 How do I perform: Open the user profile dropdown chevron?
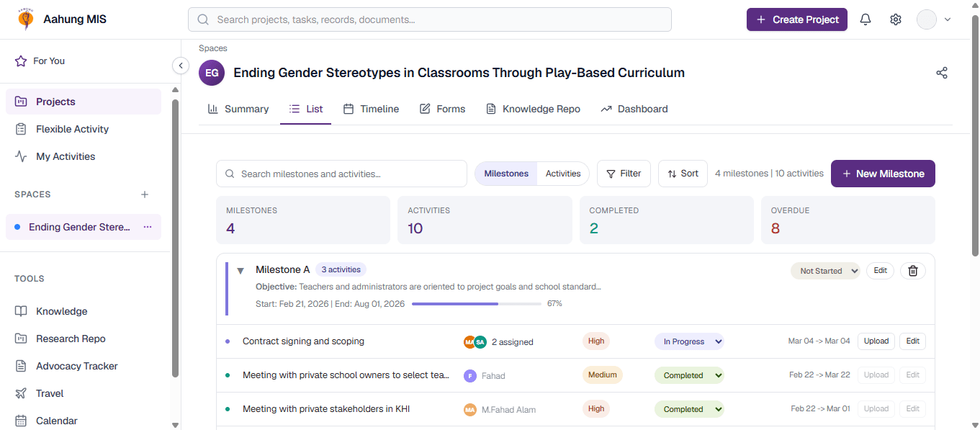[948, 19]
